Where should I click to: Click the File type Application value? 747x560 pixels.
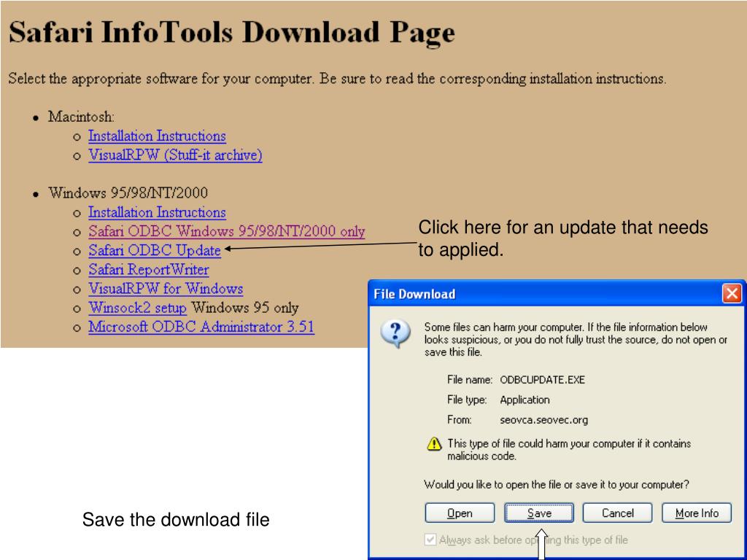coord(525,400)
